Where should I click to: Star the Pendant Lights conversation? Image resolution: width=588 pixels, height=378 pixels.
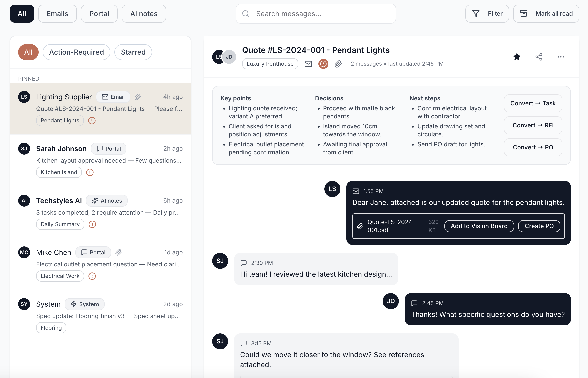coord(517,57)
